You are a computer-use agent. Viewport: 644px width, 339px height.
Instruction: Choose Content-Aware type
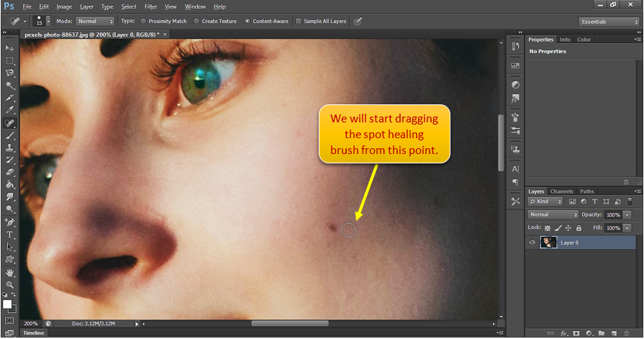tap(266, 22)
